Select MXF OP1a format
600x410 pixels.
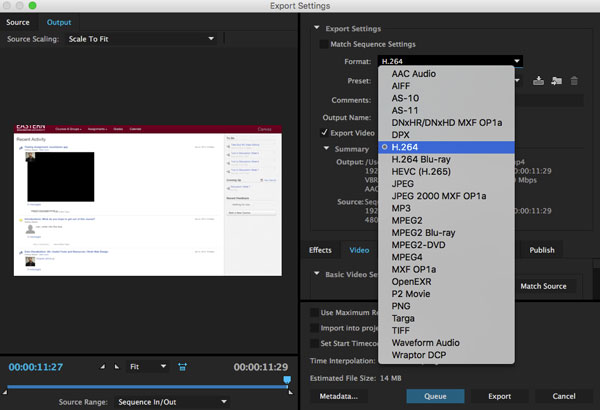(446, 270)
